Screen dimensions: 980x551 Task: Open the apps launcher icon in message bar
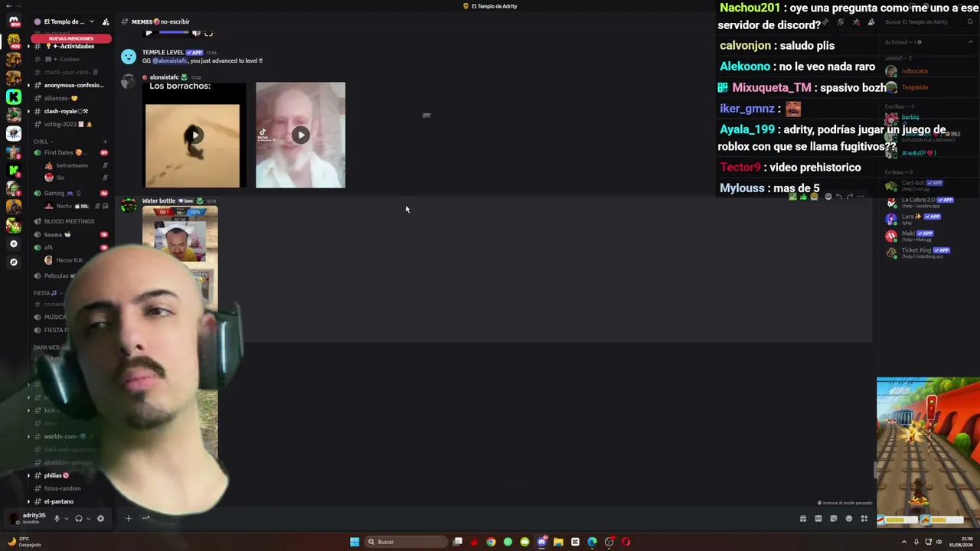(x=864, y=518)
